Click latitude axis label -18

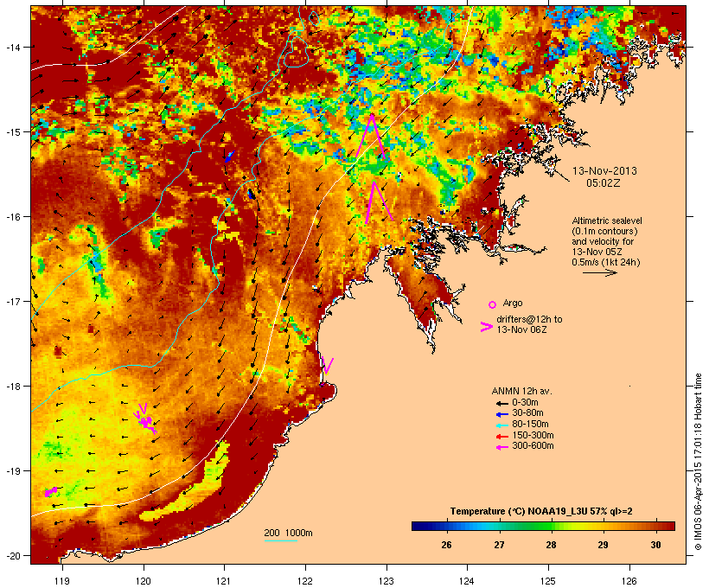[14, 387]
